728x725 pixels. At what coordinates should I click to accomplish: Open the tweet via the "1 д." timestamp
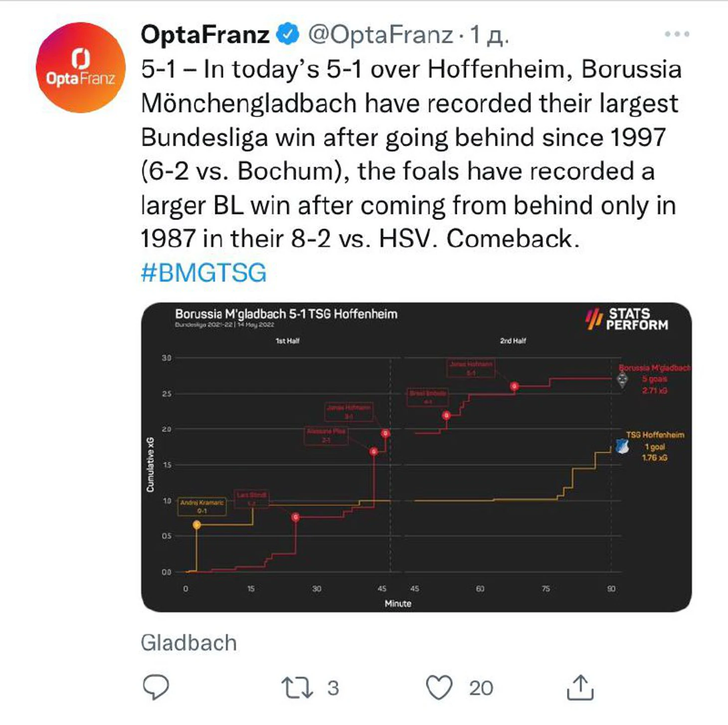point(489,34)
